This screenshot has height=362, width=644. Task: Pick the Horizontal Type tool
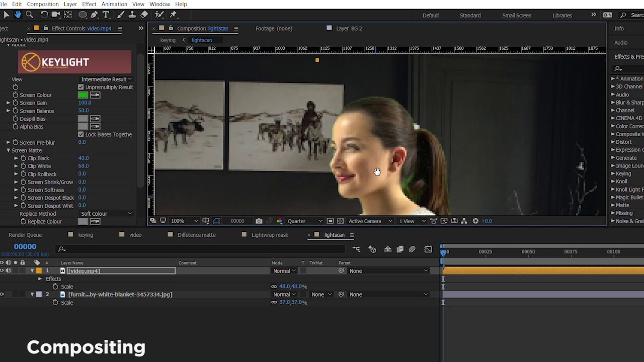pyautogui.click(x=106, y=15)
